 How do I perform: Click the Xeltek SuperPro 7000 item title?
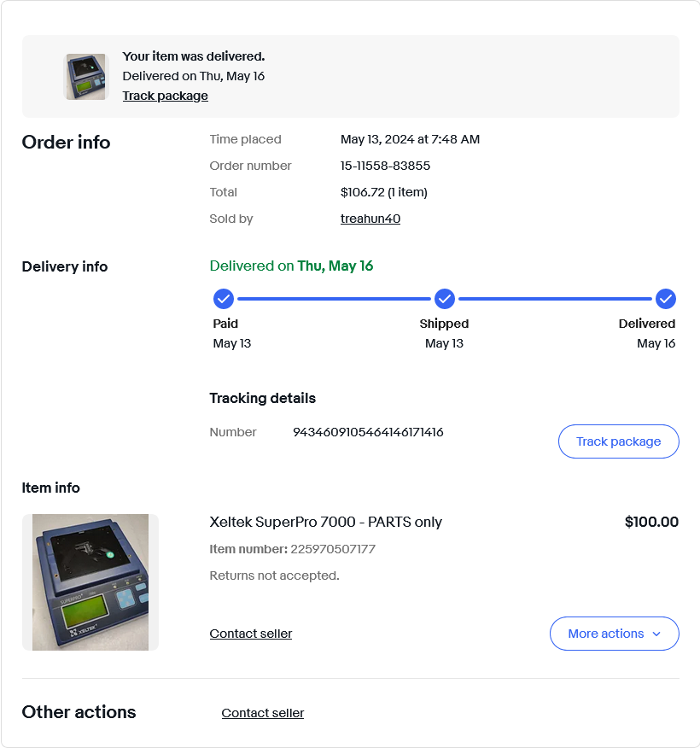point(326,522)
